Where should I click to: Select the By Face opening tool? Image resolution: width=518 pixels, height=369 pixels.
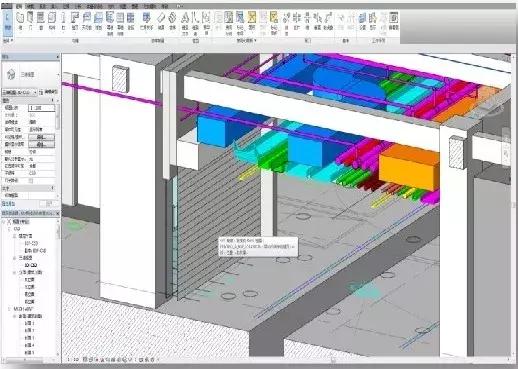pyautogui.click(x=286, y=23)
